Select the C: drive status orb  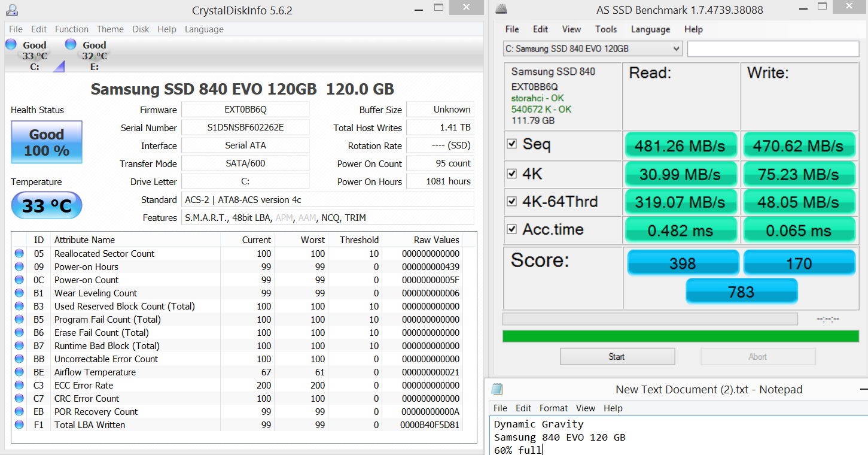[11, 44]
